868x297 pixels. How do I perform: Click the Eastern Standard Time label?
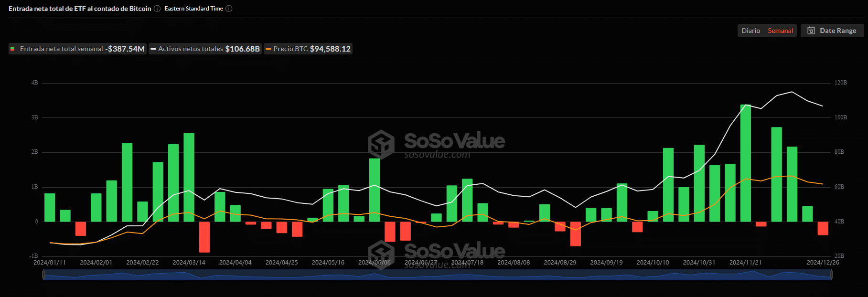[x=193, y=9]
